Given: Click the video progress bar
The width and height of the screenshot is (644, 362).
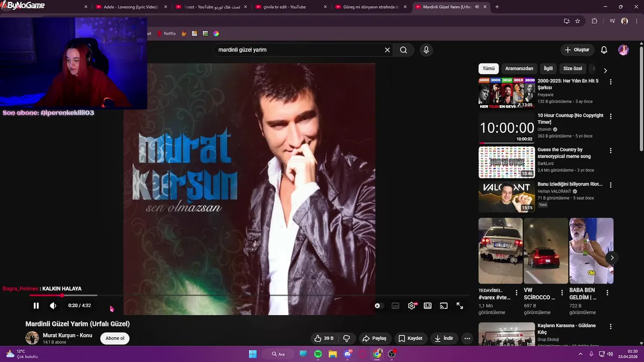Looking at the screenshot, I should pos(249,295).
